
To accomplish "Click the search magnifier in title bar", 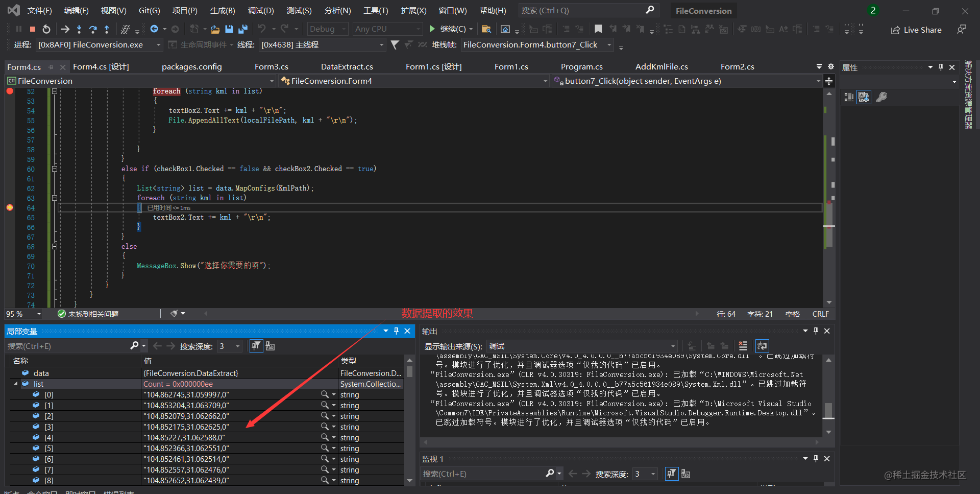I will point(650,10).
